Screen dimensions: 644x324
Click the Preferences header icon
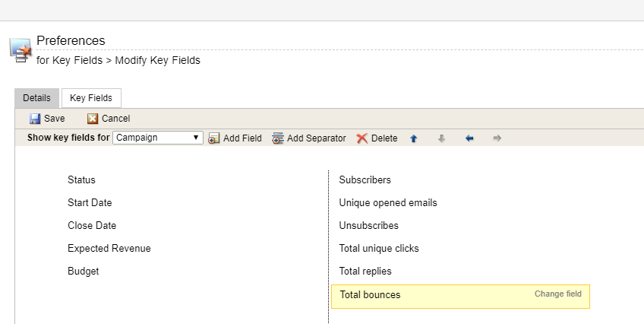pos(21,50)
